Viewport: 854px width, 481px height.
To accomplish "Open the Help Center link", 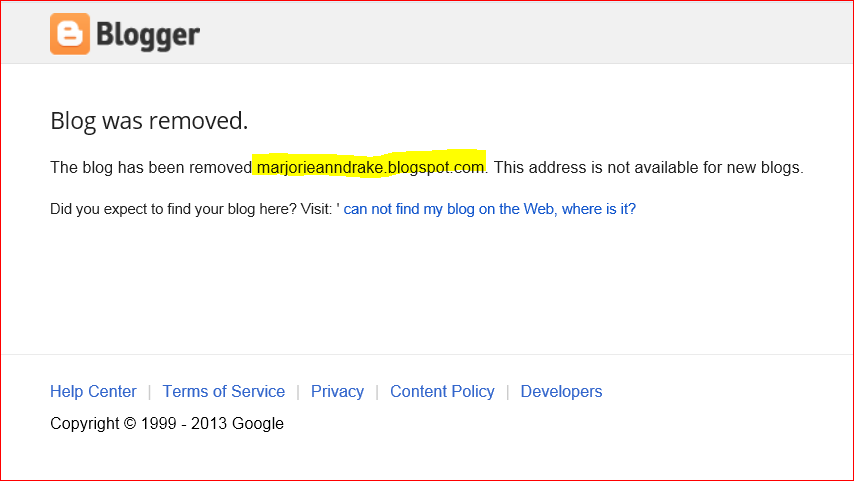I will (x=93, y=391).
